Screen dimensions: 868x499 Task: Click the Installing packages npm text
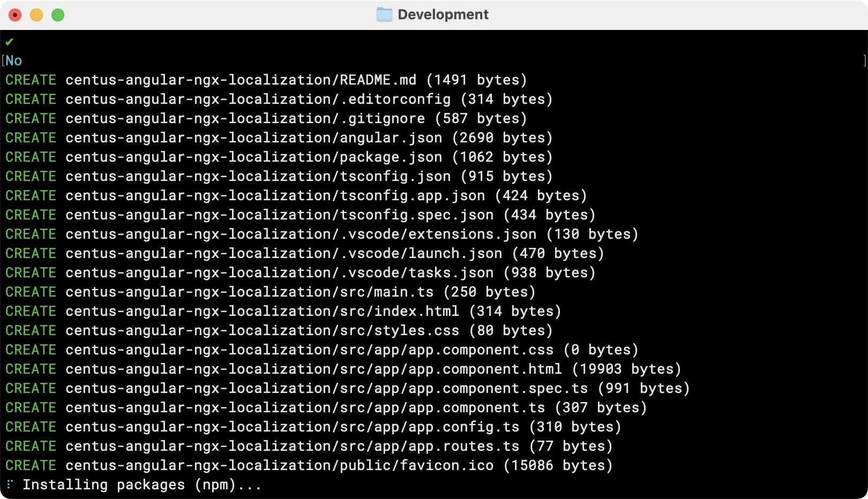[x=142, y=485]
